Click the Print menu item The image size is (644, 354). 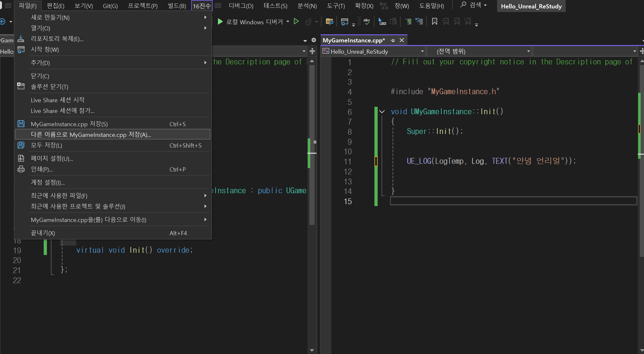pyautogui.click(x=41, y=169)
